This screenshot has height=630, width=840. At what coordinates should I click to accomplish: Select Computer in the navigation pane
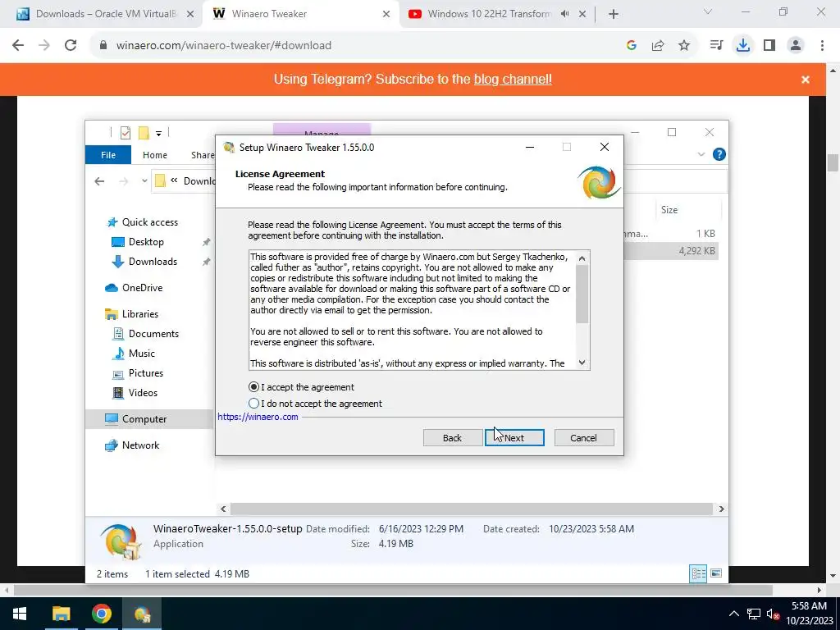coord(149,419)
